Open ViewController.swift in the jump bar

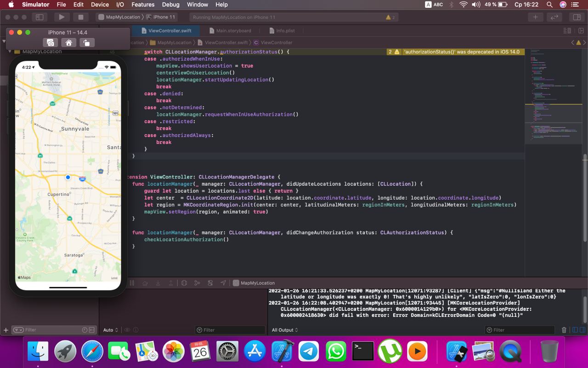222,42
